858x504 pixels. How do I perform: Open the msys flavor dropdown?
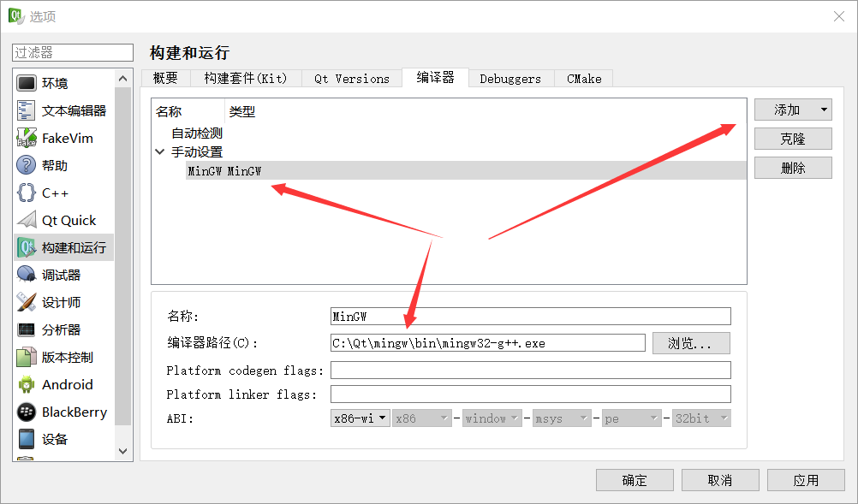[x=562, y=418]
